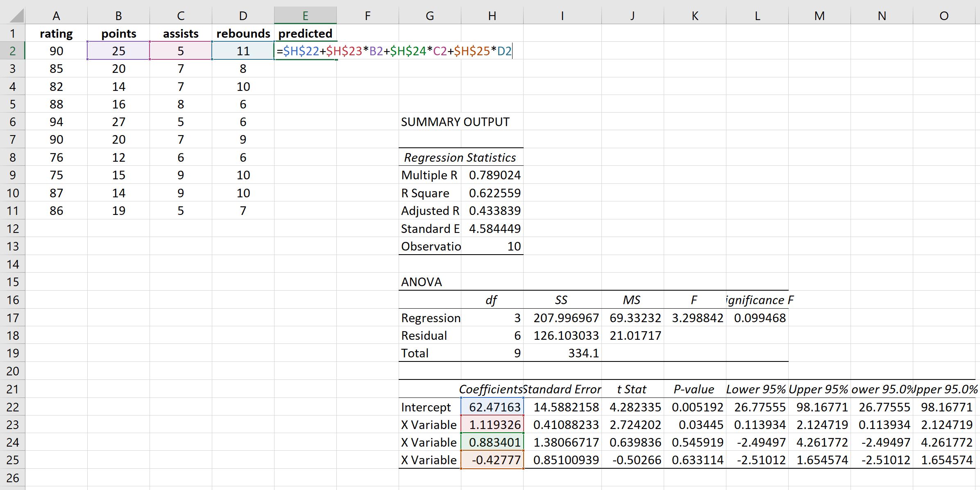
Task: Select row header 2
Action: click(x=12, y=51)
